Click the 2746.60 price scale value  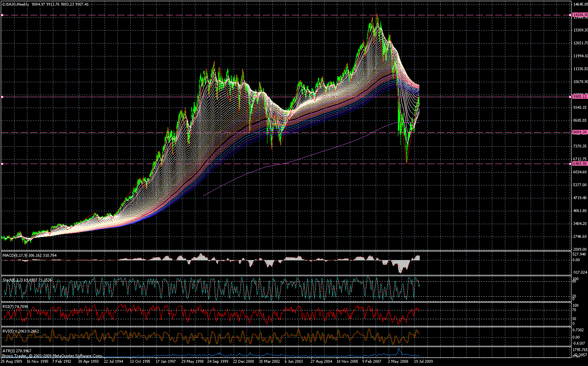tap(580, 236)
